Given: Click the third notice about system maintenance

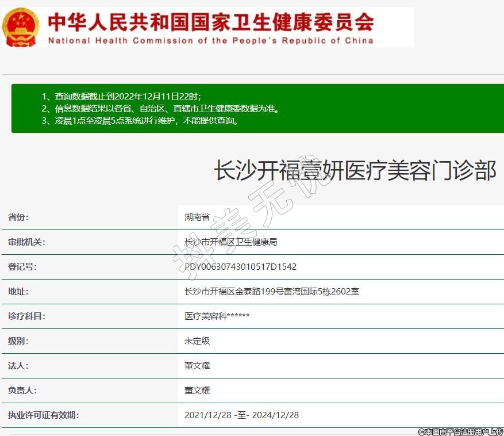Looking at the screenshot, I should point(140,121).
